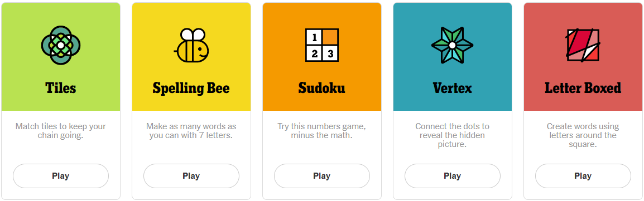Hit Play under the Vertex card
Image resolution: width=644 pixels, height=201 pixels.
[453, 176]
